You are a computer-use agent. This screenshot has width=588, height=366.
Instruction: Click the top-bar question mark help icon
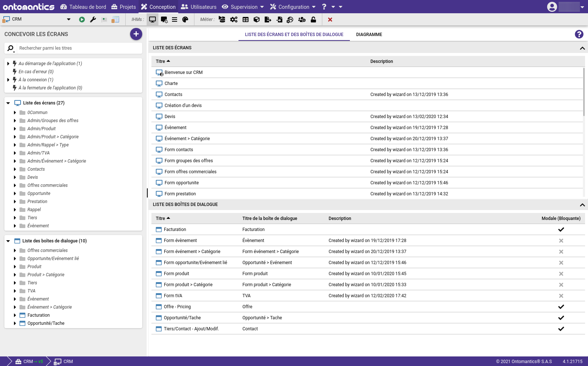tap(324, 7)
